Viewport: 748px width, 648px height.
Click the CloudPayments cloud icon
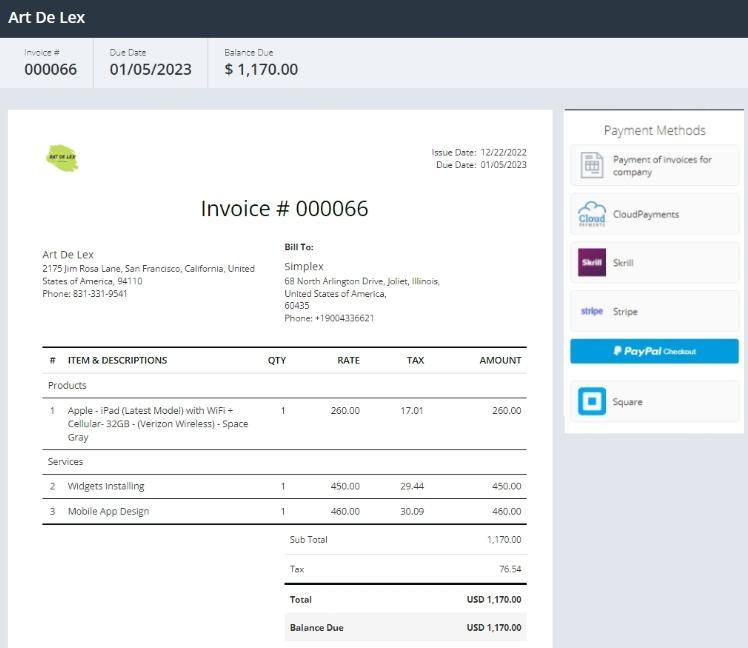[x=592, y=215]
